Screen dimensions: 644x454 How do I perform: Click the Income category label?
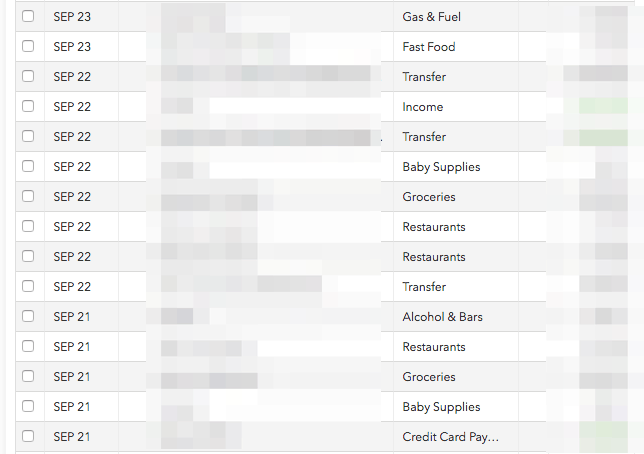pos(422,107)
